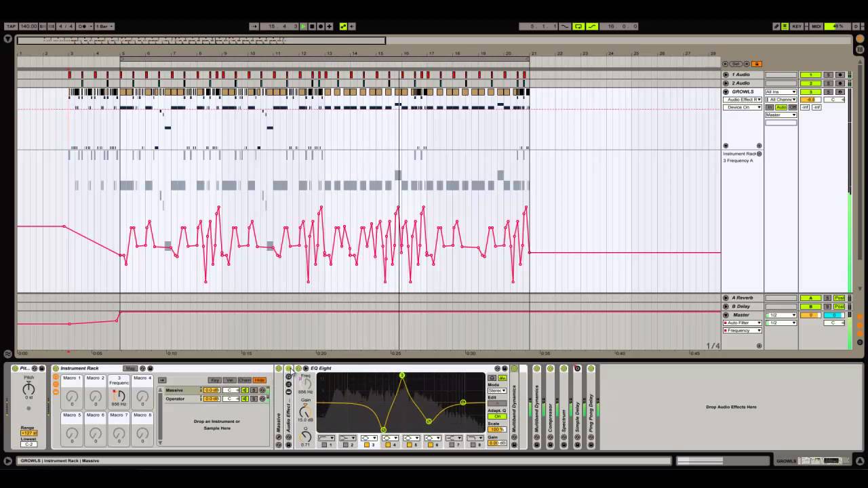Solo the GROWLS track
The height and width of the screenshot is (488, 868).
pyautogui.click(x=828, y=91)
